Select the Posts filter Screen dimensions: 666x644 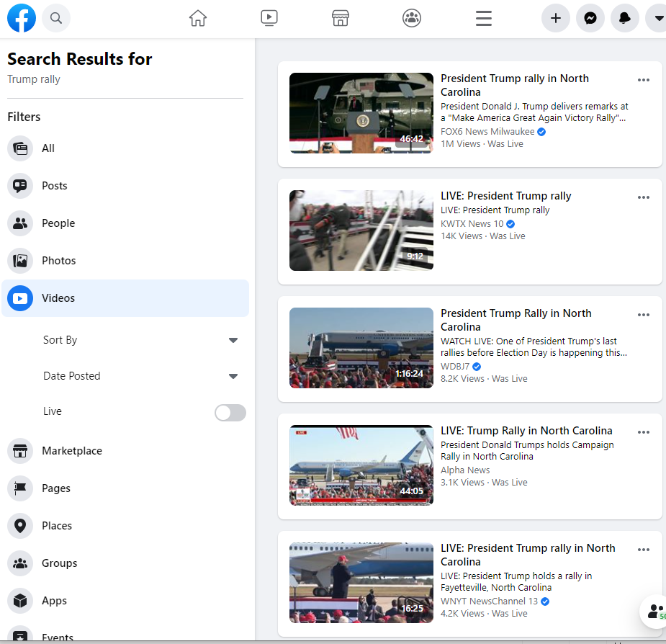click(x=55, y=186)
